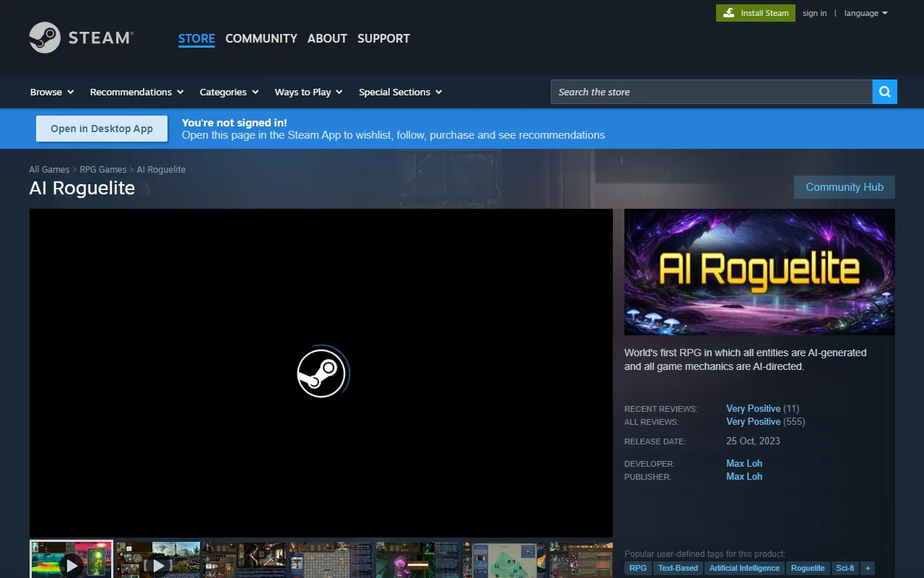
Task: Open the Categories dropdown menu
Action: [x=229, y=92]
